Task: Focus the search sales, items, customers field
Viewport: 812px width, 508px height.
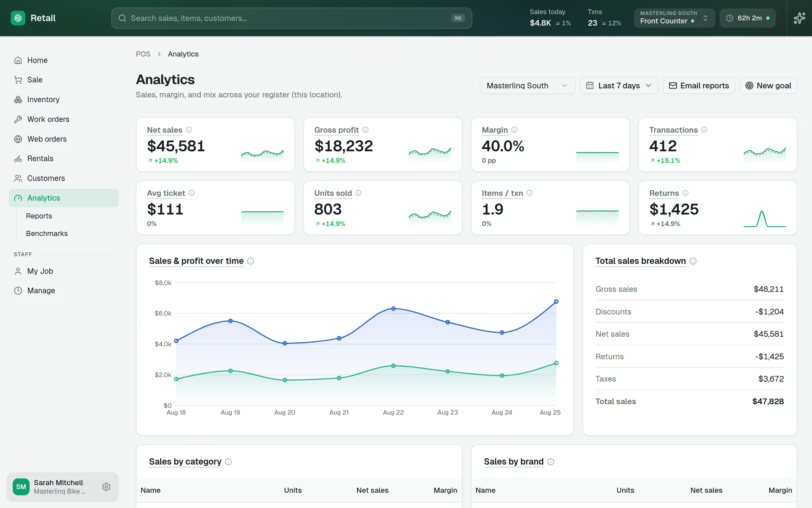Action: click(292, 18)
